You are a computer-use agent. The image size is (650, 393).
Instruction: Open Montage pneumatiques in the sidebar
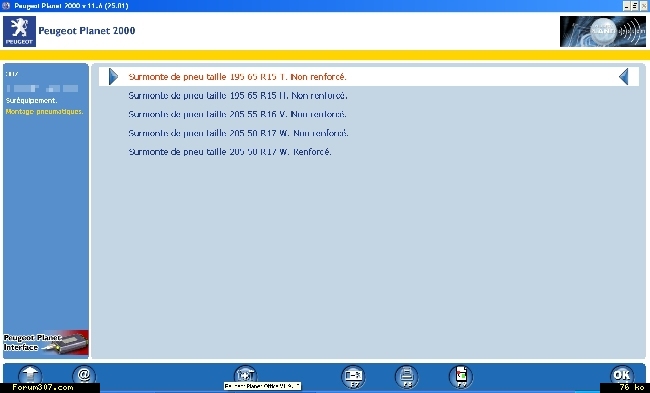pos(44,112)
